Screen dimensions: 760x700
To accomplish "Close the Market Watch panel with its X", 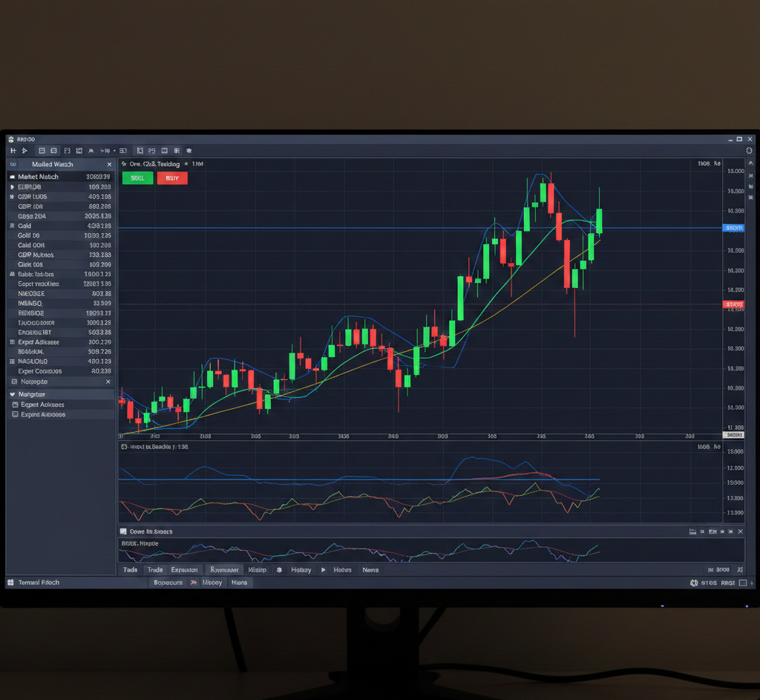I will pyautogui.click(x=109, y=164).
